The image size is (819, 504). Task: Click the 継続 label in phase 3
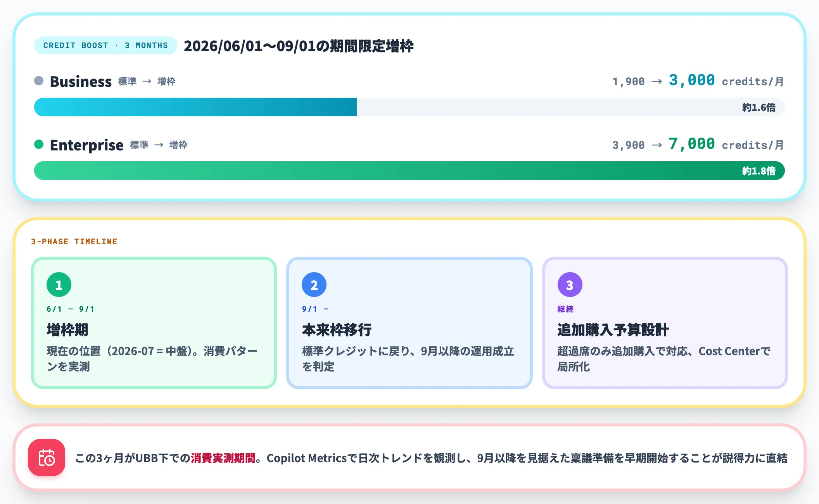click(565, 309)
